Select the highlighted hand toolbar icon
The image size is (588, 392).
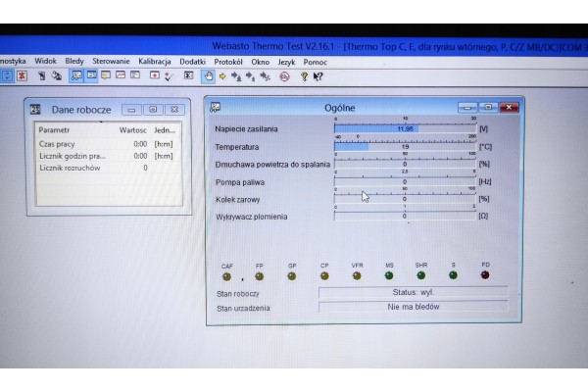[x=208, y=76]
